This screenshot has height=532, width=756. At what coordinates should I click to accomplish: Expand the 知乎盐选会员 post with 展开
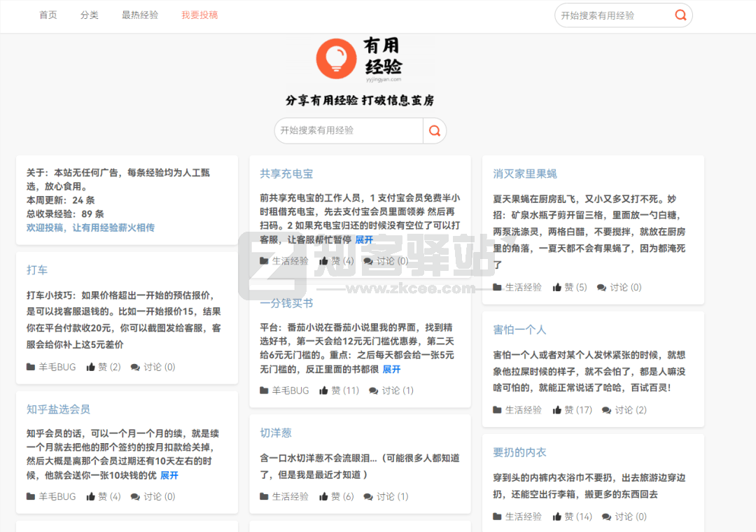click(169, 475)
